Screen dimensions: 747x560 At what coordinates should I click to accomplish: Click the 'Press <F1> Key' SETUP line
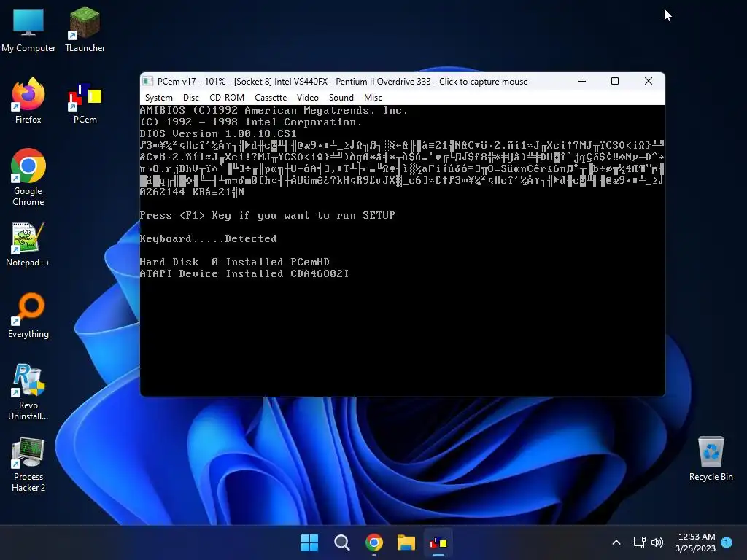[x=267, y=215]
